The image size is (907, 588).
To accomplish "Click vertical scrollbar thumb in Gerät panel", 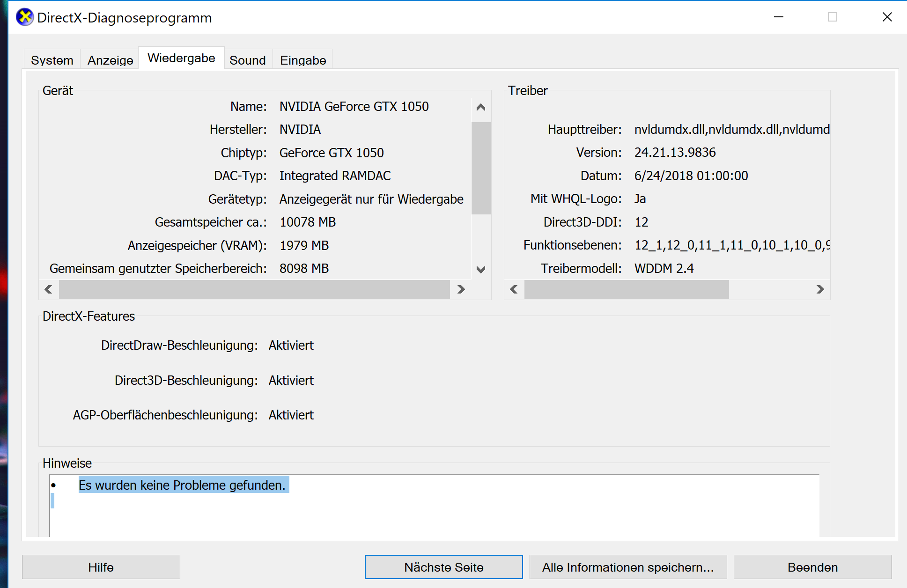I will (x=480, y=169).
